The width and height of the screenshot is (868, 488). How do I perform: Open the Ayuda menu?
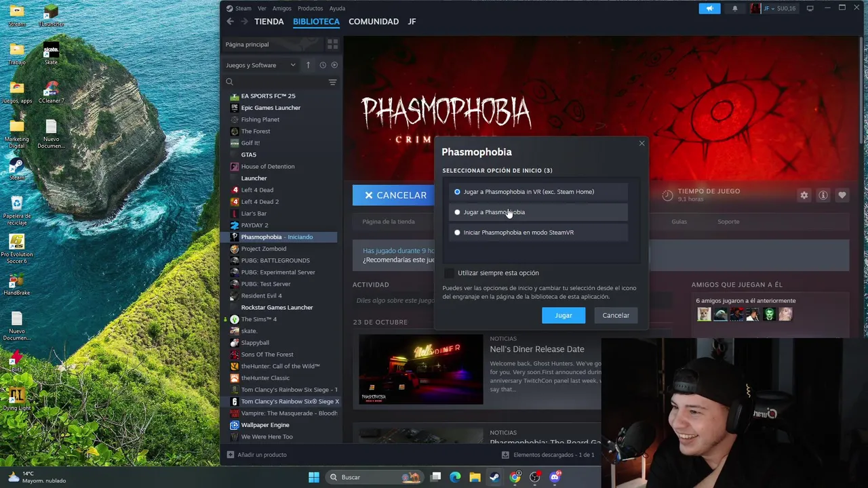tap(337, 8)
